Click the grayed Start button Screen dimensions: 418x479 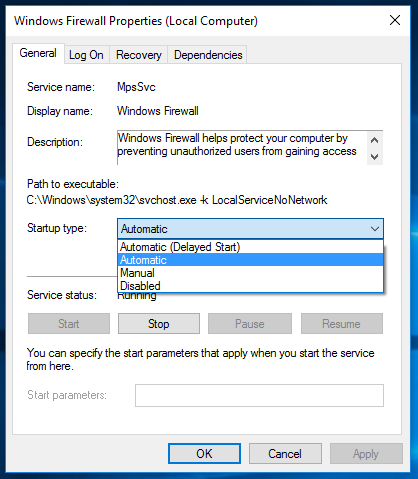tap(69, 323)
